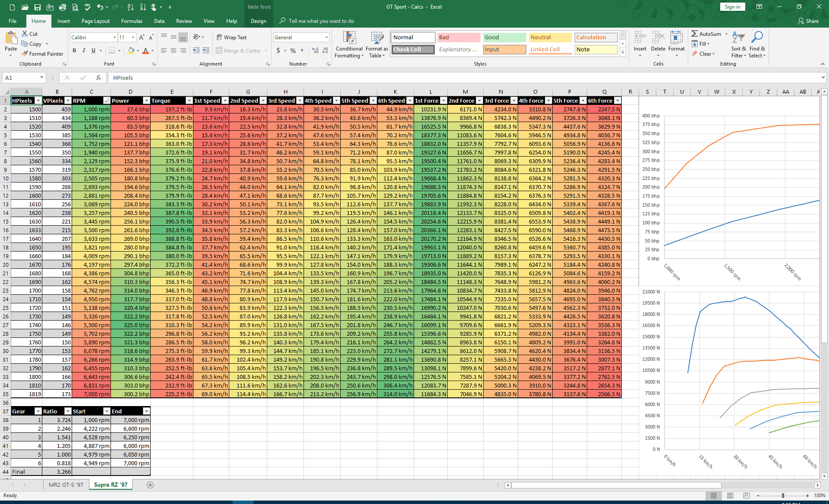Apply the Calculation cell style

(596, 38)
